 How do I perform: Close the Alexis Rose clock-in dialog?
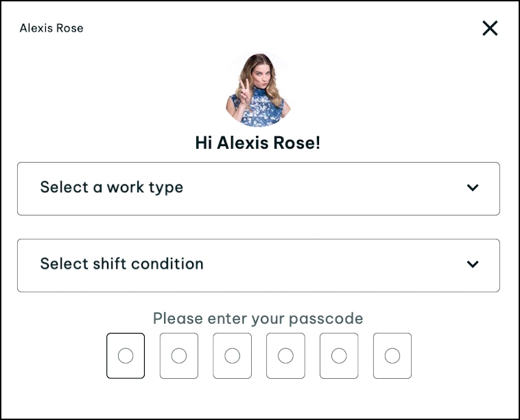[x=490, y=28]
